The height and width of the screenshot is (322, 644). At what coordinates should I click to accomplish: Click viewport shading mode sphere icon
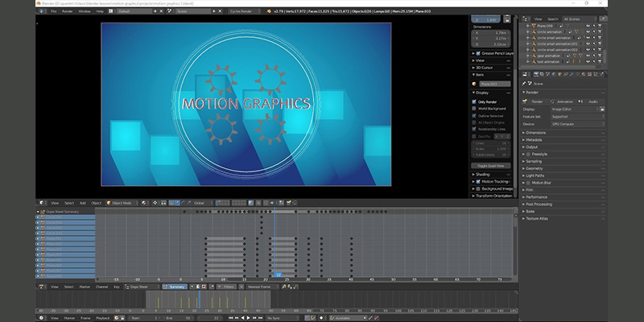pos(144,203)
